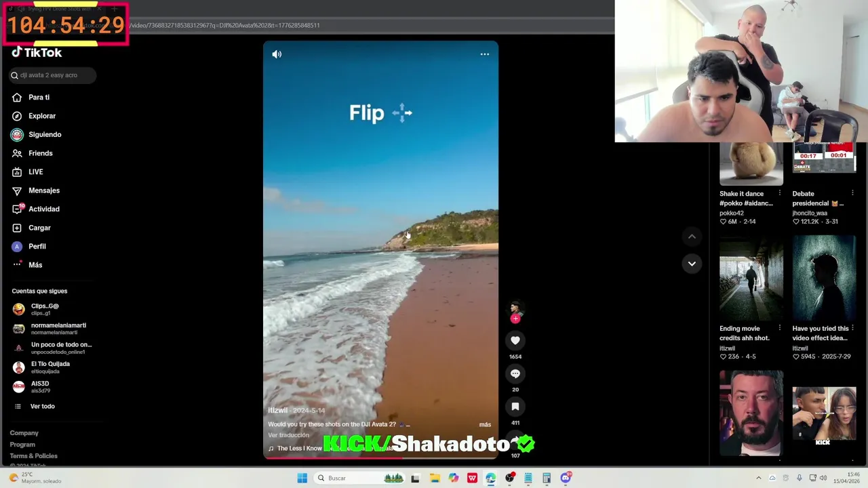The width and height of the screenshot is (868, 488).
Task: Click 'Ver traducción' under the caption
Action: coord(289,435)
